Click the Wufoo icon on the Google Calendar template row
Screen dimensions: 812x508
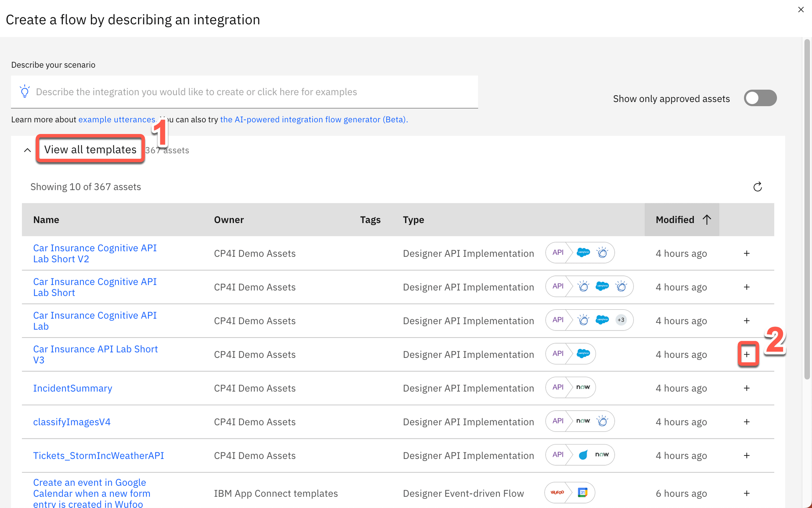coord(558,492)
